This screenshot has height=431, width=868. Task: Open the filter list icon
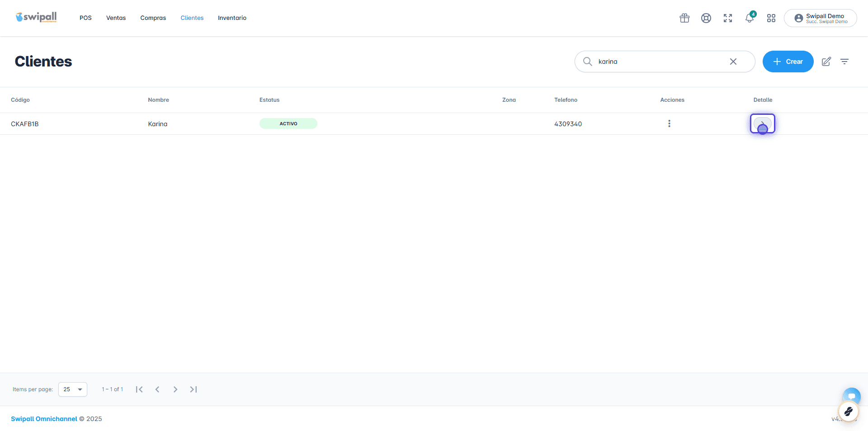(844, 62)
